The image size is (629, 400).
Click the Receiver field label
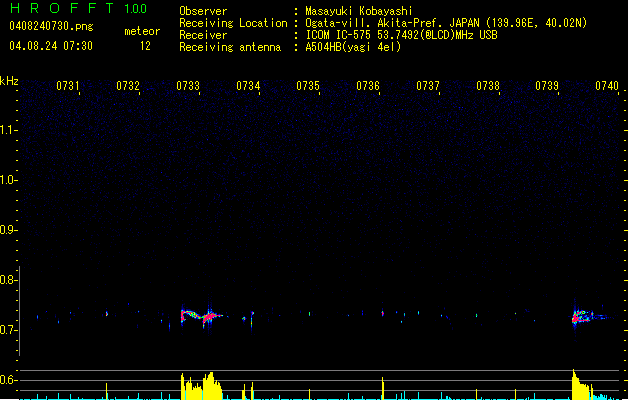point(203,35)
